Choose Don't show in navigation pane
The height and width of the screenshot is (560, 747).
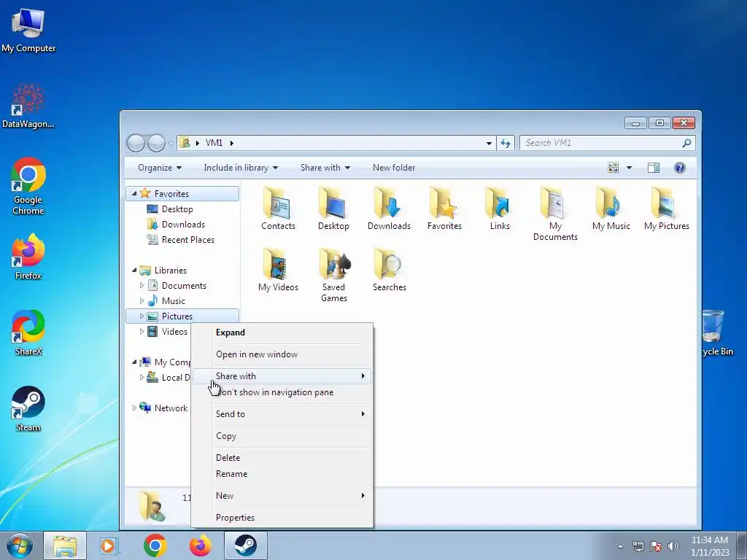click(282, 392)
